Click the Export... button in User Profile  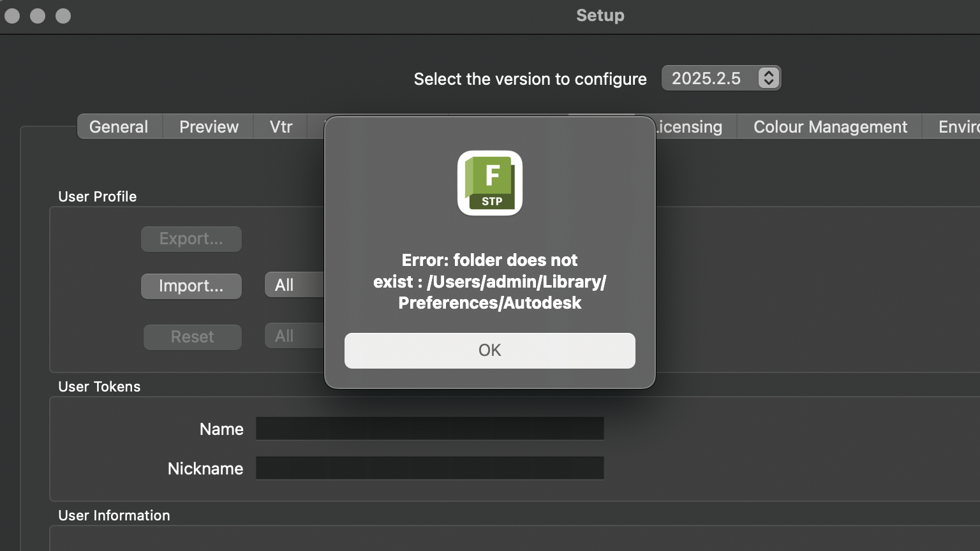(191, 239)
